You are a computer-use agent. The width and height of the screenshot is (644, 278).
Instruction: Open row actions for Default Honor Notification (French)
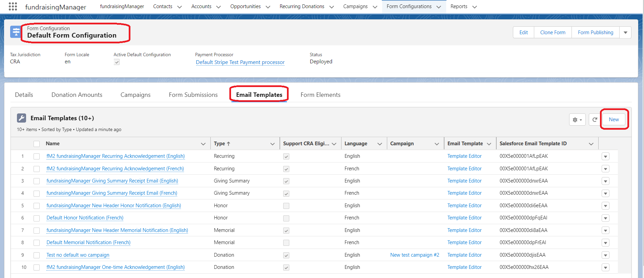tap(605, 218)
